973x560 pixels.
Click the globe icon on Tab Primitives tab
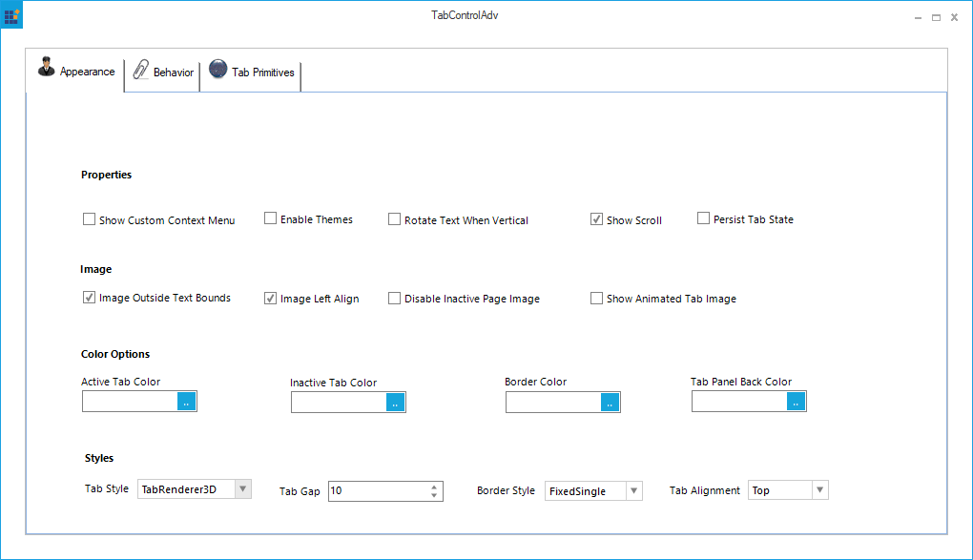pyautogui.click(x=217, y=69)
